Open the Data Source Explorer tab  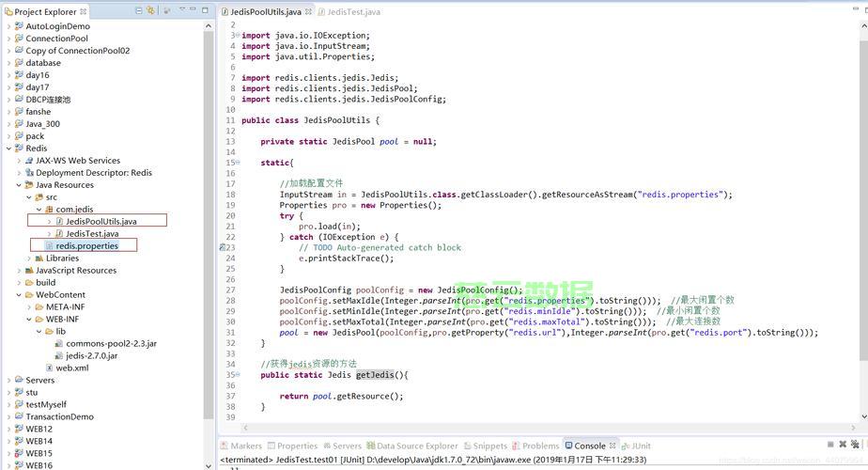412,446
